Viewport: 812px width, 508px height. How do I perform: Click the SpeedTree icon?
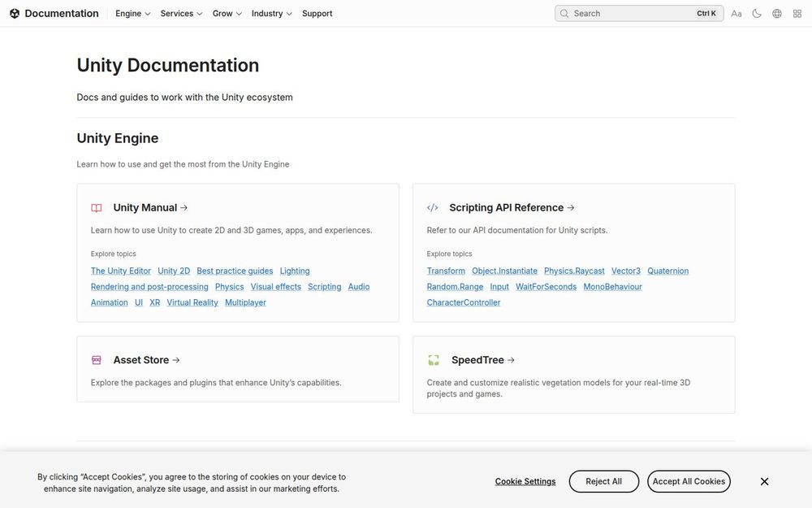coord(434,360)
